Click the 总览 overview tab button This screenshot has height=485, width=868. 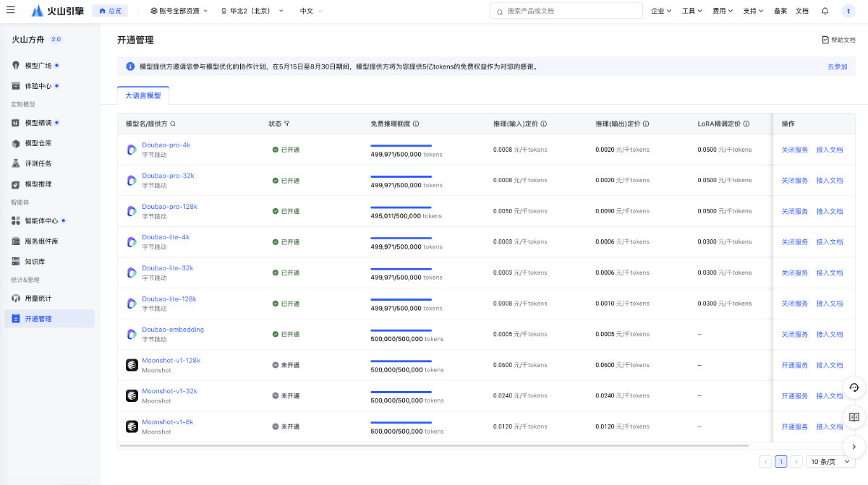(110, 11)
